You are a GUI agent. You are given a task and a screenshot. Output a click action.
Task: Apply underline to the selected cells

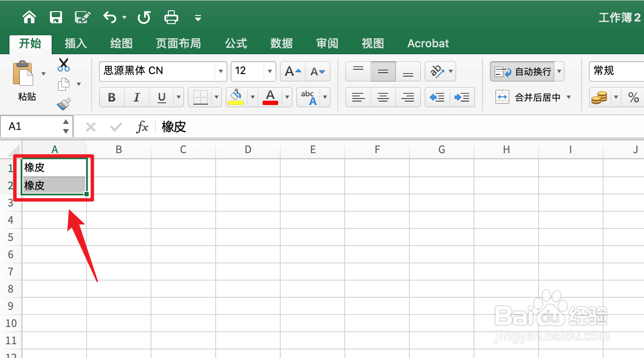pyautogui.click(x=161, y=97)
